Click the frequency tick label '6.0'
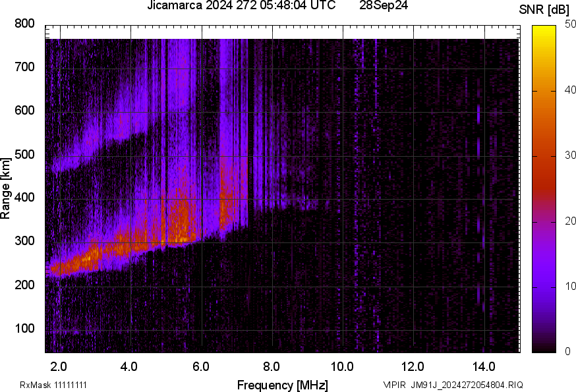The height and width of the screenshot is (392, 576). tap(200, 367)
